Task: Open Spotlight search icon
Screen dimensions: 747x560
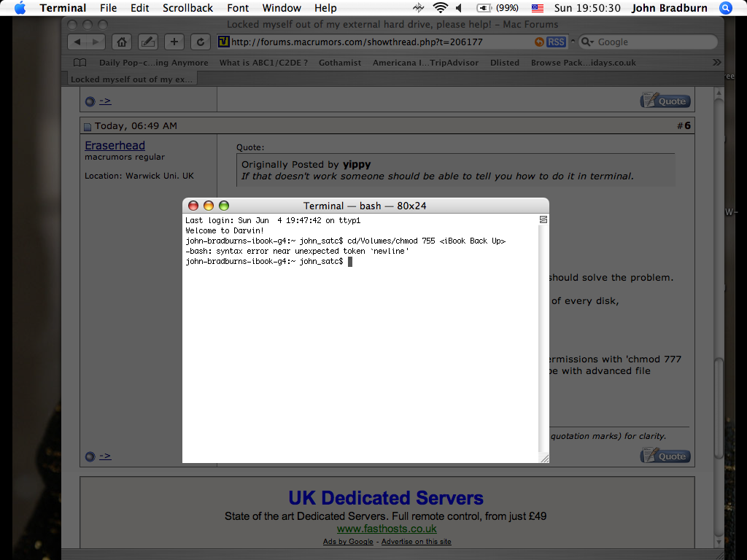Action: click(726, 7)
